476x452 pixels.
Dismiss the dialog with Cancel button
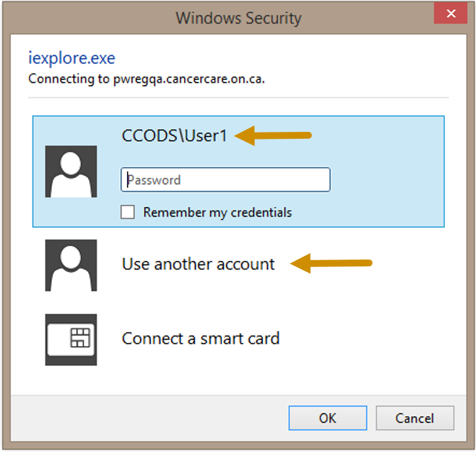click(x=415, y=418)
